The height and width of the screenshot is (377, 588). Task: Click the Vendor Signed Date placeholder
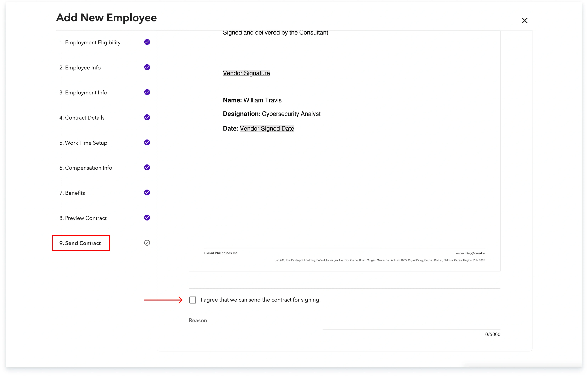click(x=267, y=129)
